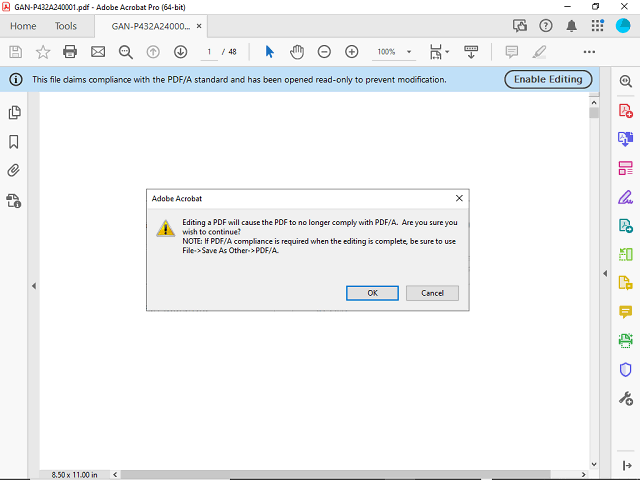640x480 pixels.
Task: Open Export PDF tool in right pane
Action: tap(625, 139)
